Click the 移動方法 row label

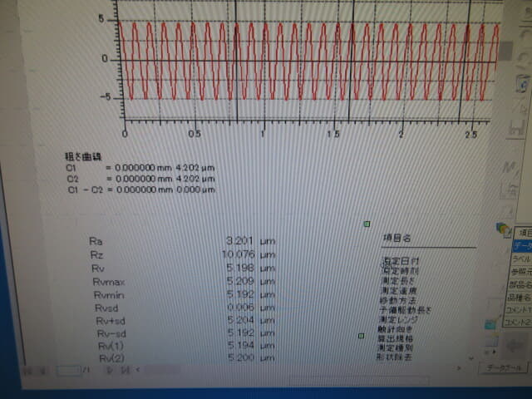[397, 301]
